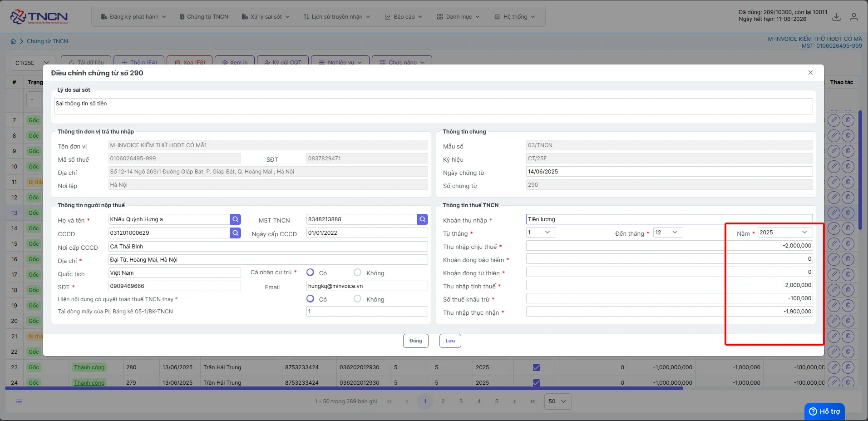Image resolution: width=868 pixels, height=421 pixels.
Task: Click copy icon in row 13
Action: [848, 213]
